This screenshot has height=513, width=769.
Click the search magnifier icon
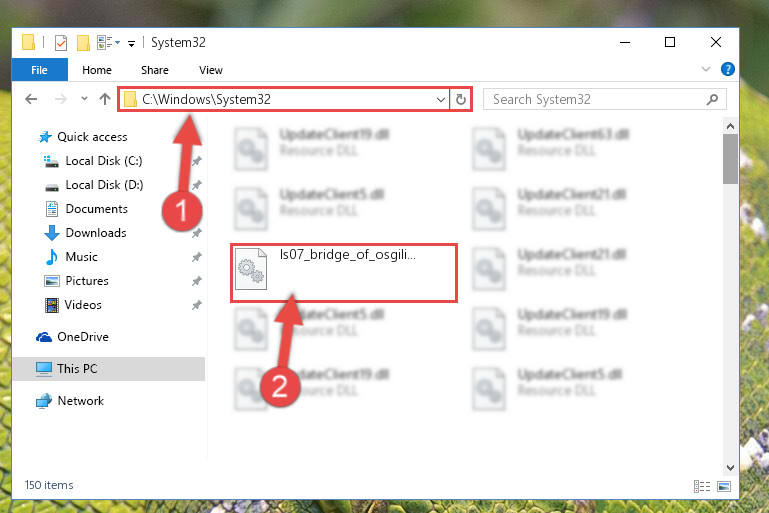click(x=712, y=100)
